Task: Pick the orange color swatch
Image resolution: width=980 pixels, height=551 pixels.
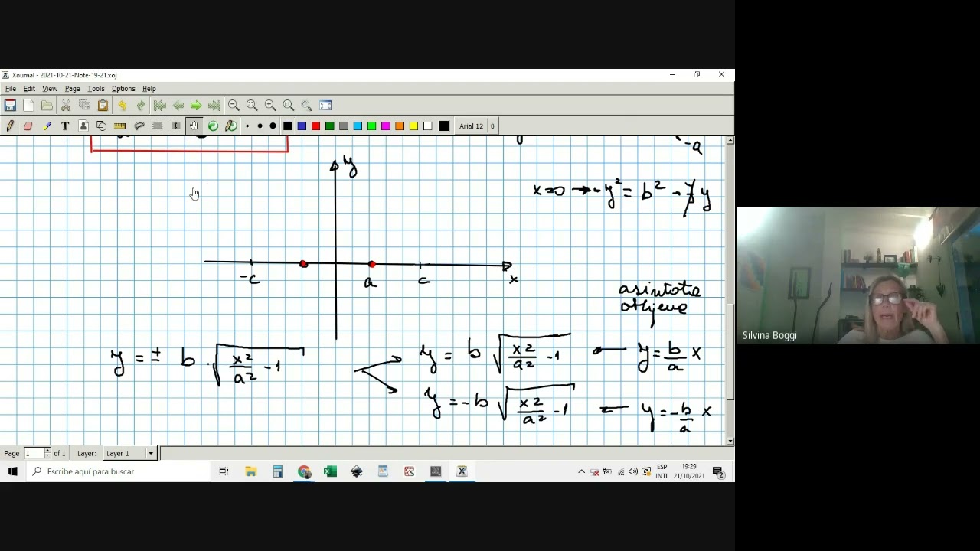Action: click(400, 126)
